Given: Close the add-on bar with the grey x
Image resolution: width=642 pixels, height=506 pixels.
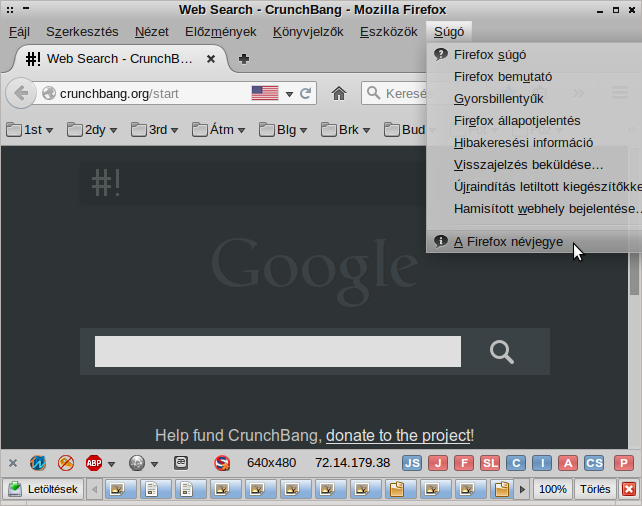Looking at the screenshot, I should tap(13, 463).
